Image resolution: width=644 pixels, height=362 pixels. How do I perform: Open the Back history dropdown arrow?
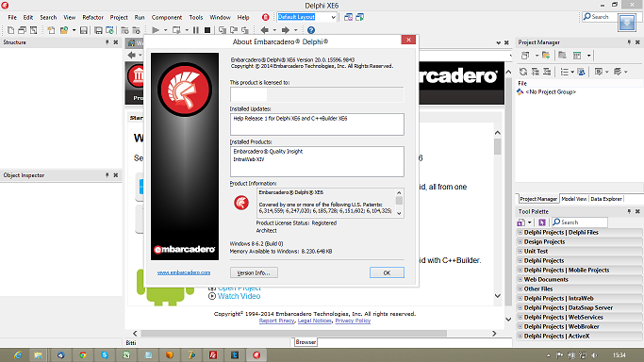click(274, 30)
